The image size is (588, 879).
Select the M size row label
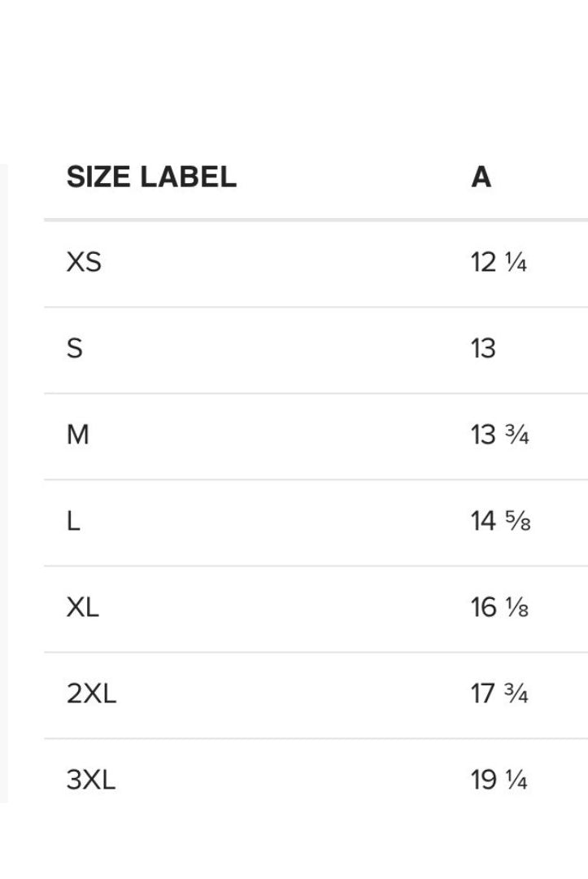pyautogui.click(x=78, y=435)
